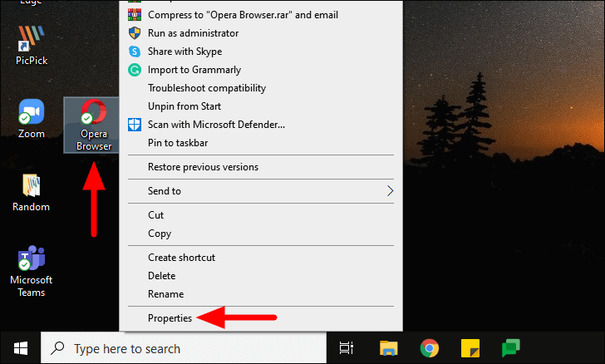Select Import to Grammarly
This screenshot has height=364, width=605.
(x=261, y=70)
